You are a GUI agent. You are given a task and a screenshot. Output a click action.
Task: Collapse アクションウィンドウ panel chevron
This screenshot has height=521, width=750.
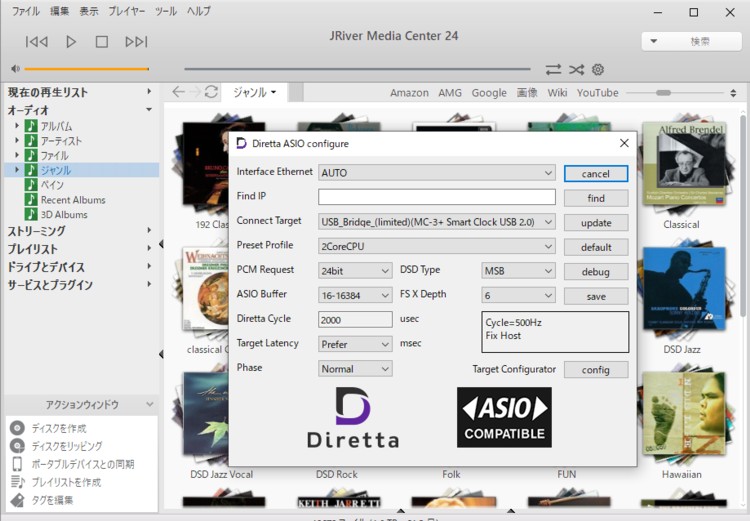point(150,404)
